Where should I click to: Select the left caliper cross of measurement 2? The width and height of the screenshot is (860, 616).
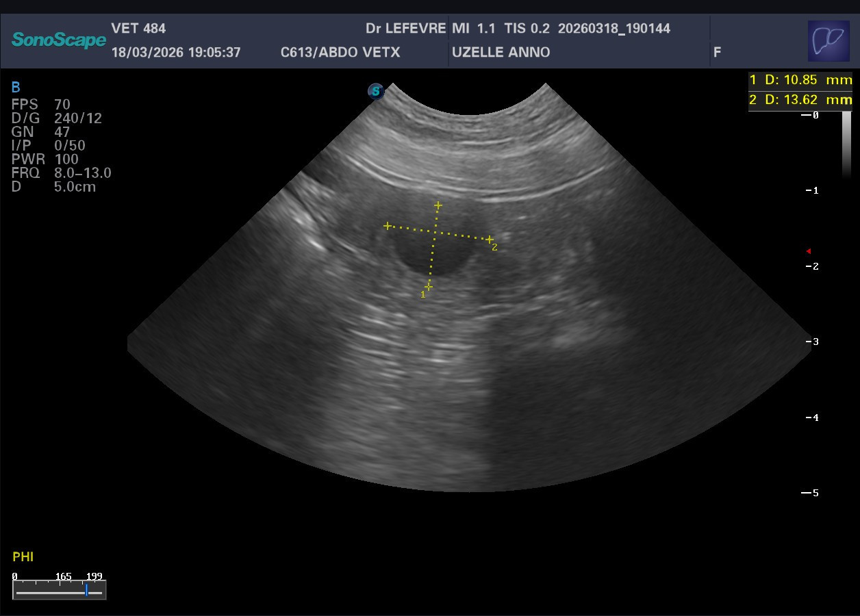click(x=388, y=226)
